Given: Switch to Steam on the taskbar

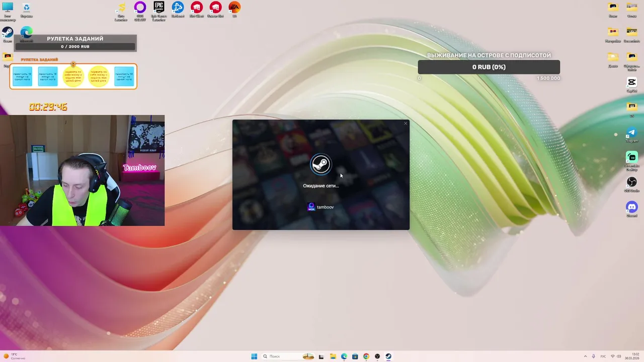Looking at the screenshot, I should (388, 356).
